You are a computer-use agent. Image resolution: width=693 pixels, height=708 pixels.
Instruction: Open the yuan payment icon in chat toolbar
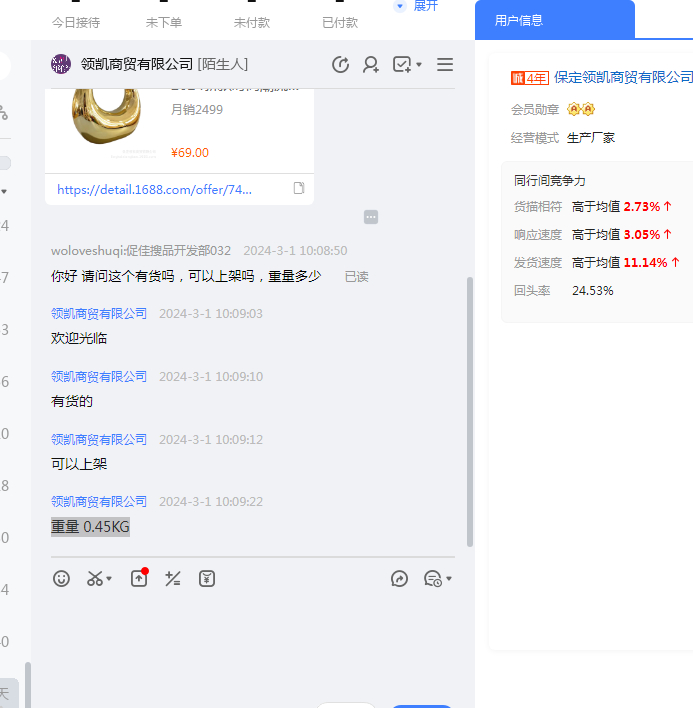207,578
